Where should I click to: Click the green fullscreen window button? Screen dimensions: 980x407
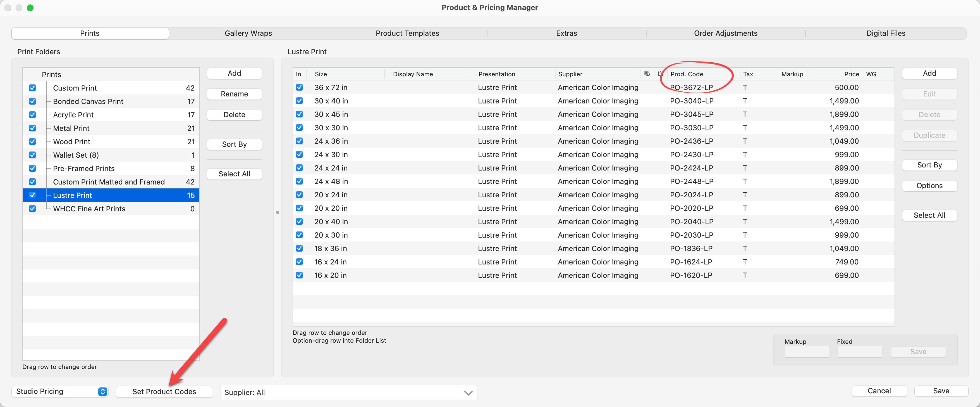click(30, 8)
